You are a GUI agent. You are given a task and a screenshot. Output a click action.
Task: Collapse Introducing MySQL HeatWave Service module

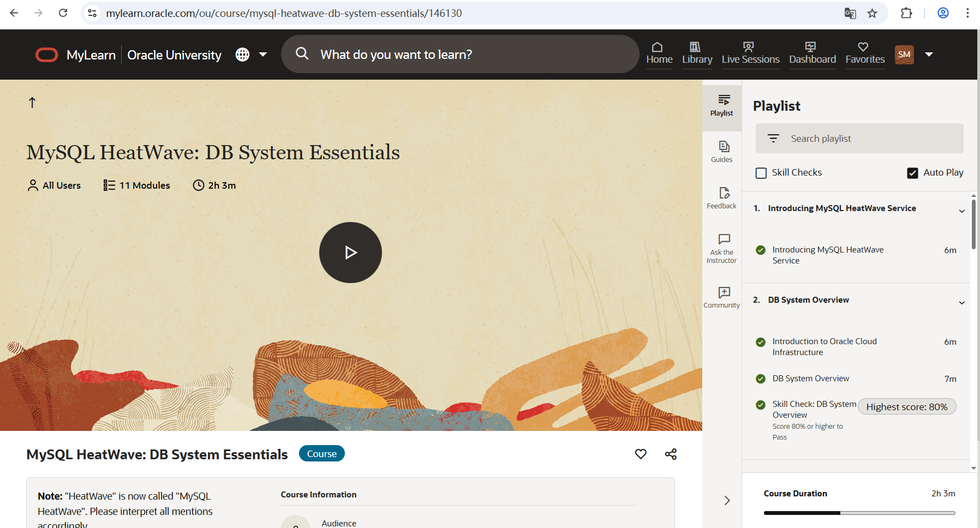click(961, 211)
